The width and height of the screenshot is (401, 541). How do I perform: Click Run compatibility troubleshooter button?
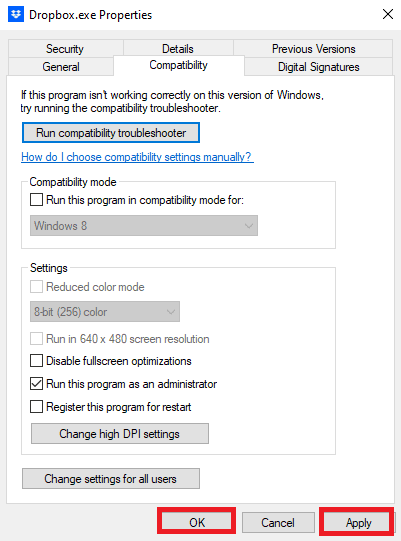pos(111,132)
